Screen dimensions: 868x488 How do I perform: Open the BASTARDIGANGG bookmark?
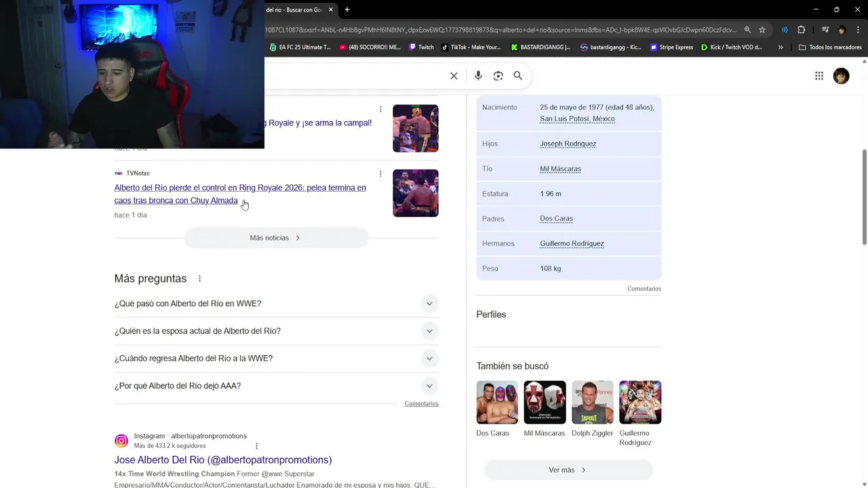tap(540, 47)
